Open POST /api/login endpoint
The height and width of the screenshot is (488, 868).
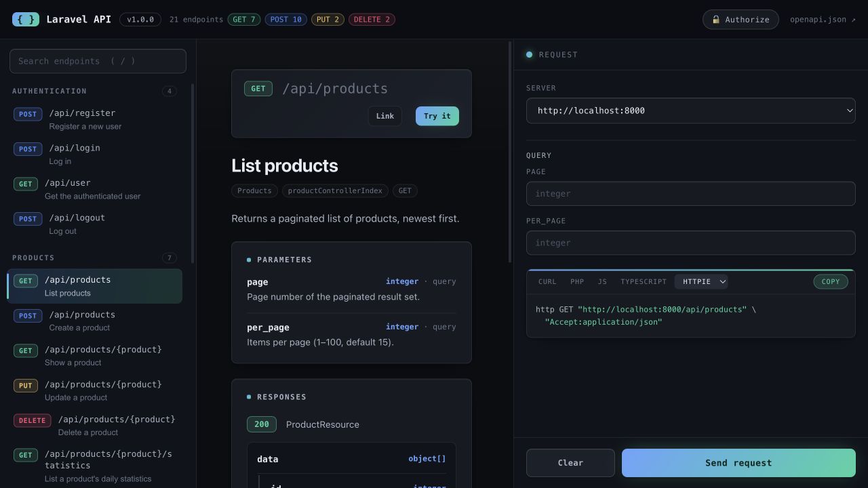point(94,154)
